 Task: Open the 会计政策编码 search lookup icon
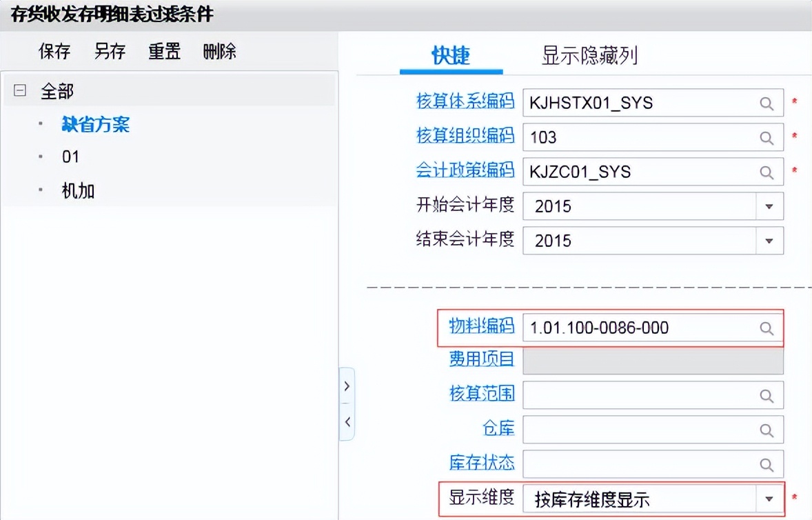tap(767, 172)
